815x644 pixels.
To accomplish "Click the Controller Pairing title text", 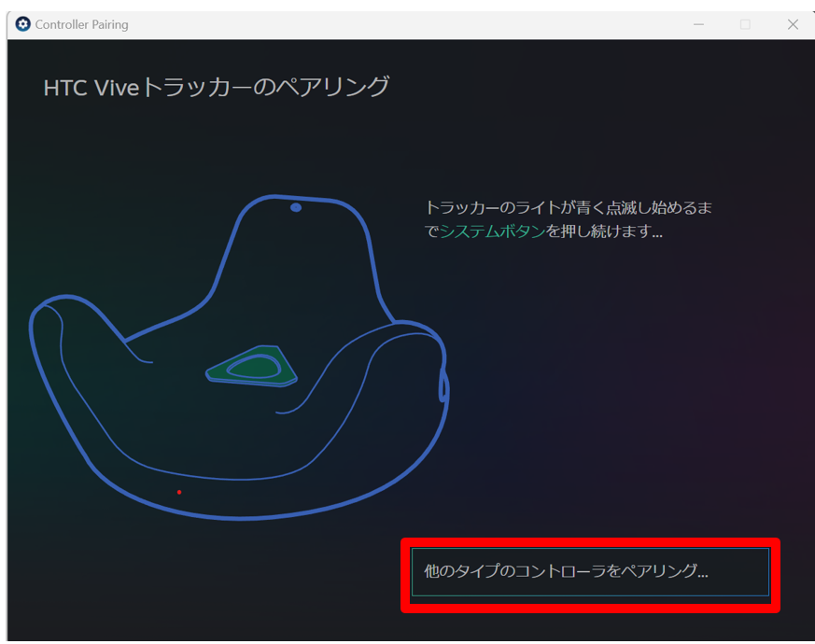I will coord(81,24).
